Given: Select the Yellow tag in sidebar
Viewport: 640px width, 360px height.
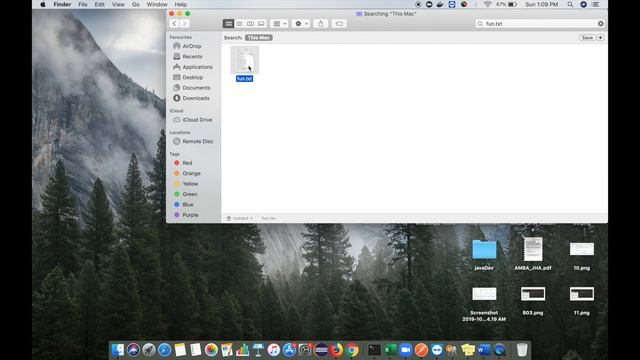Looking at the screenshot, I should pos(190,184).
